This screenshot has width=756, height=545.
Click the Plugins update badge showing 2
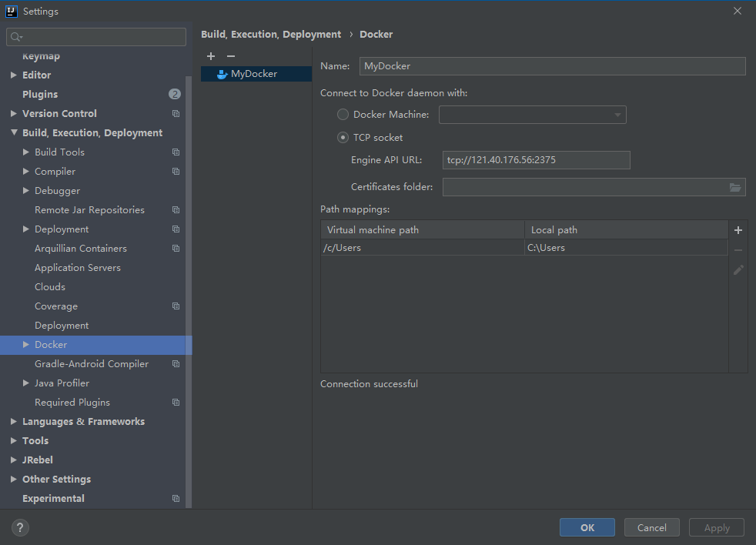(175, 94)
